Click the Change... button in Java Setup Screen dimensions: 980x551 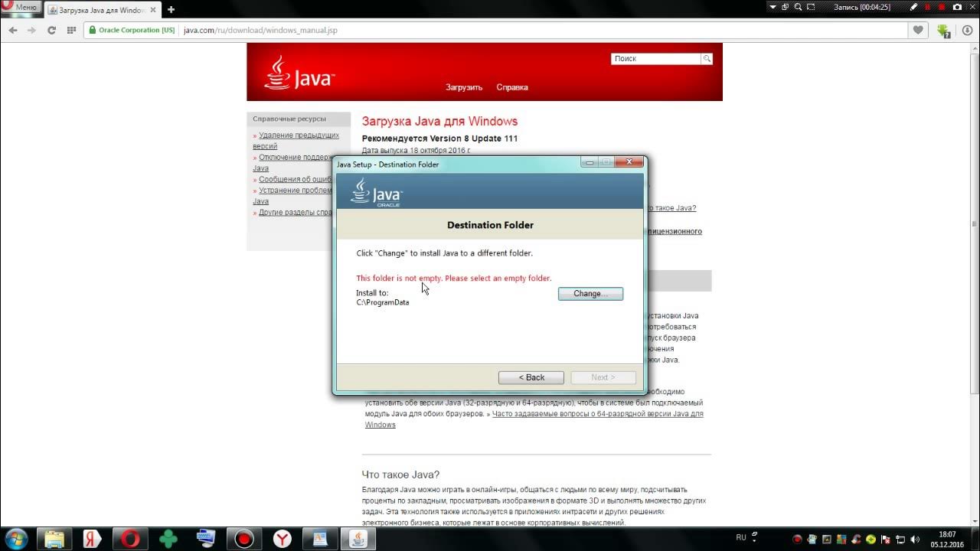[x=590, y=294]
